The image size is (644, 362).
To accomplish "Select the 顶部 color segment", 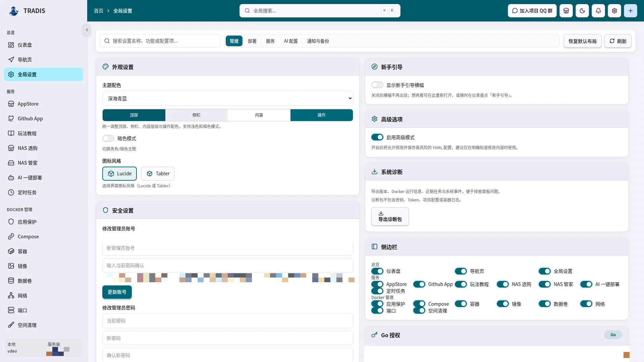I will [x=134, y=115].
